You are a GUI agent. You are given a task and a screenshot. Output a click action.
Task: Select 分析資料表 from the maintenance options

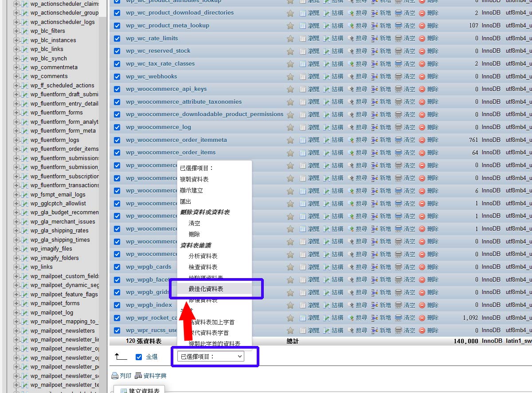pos(203,256)
